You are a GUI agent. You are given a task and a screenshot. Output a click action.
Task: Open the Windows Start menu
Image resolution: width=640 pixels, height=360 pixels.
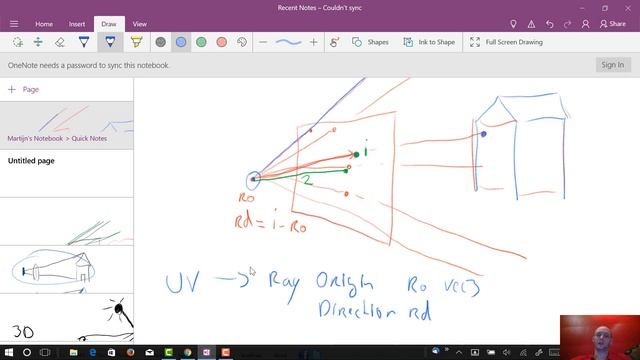tap(9, 352)
